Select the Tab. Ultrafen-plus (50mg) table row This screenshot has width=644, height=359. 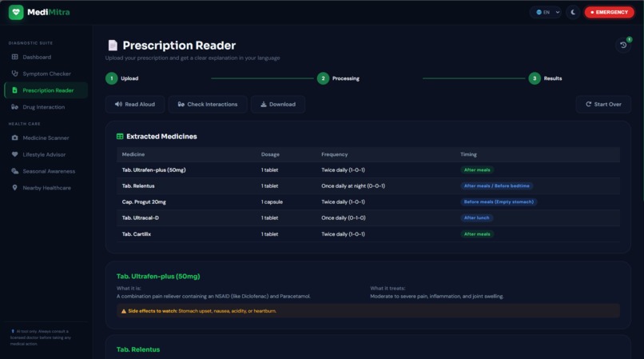point(368,170)
